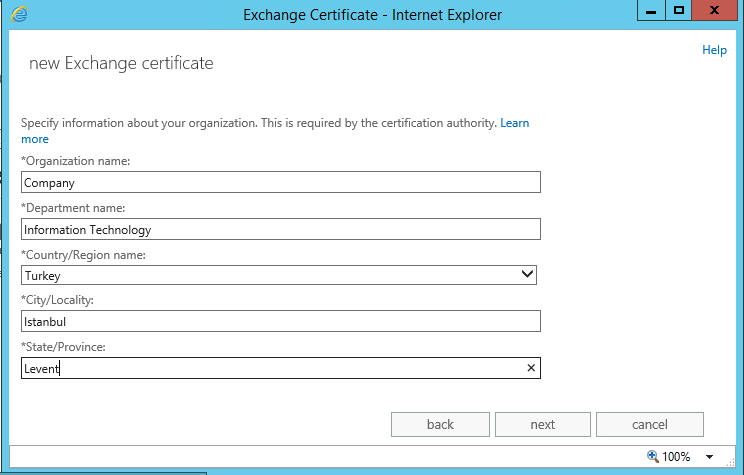Click the zoom magnifier icon in status bar
Image resolution: width=744 pixels, height=475 pixels.
click(x=653, y=456)
